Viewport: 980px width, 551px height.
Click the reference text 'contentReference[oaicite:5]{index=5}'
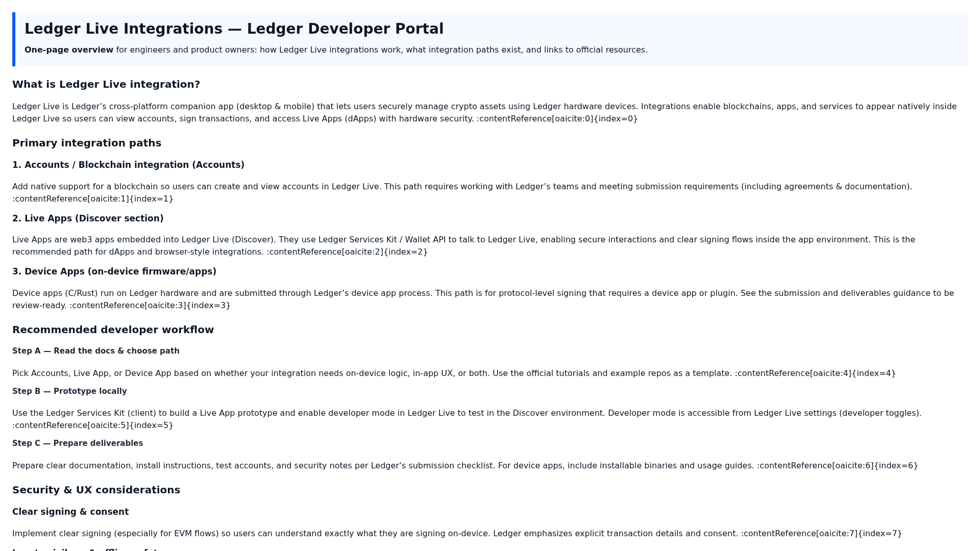pyautogui.click(x=94, y=425)
